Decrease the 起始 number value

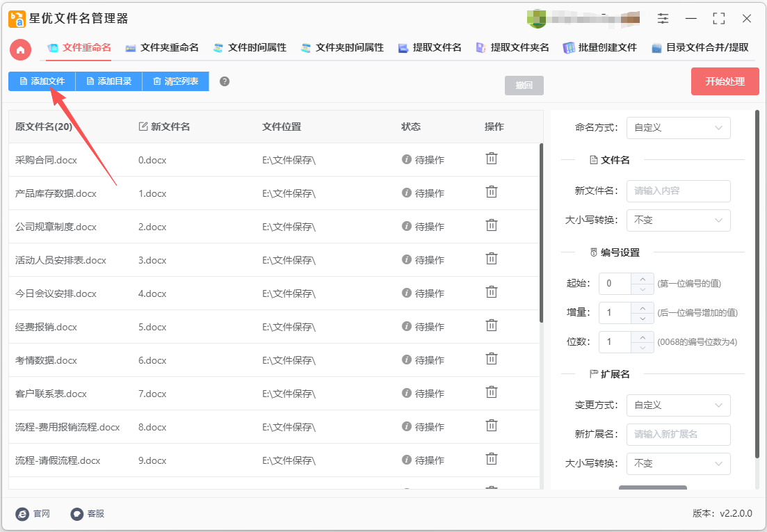click(643, 289)
